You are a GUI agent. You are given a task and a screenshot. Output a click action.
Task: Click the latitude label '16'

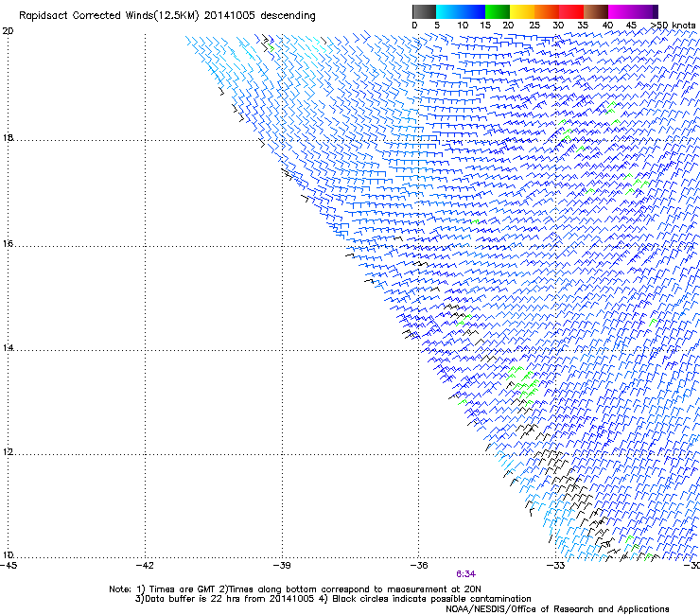8,244
